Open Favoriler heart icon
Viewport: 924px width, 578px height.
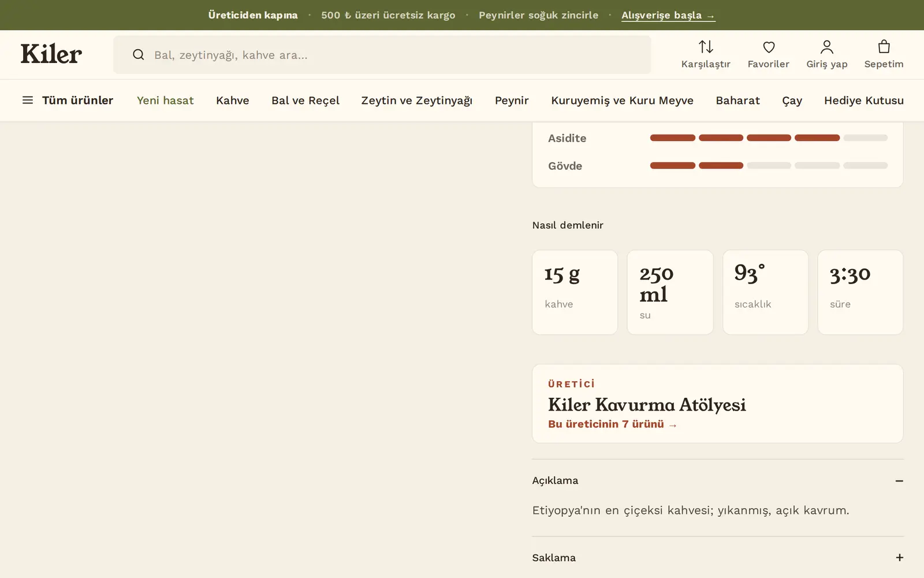point(769,47)
